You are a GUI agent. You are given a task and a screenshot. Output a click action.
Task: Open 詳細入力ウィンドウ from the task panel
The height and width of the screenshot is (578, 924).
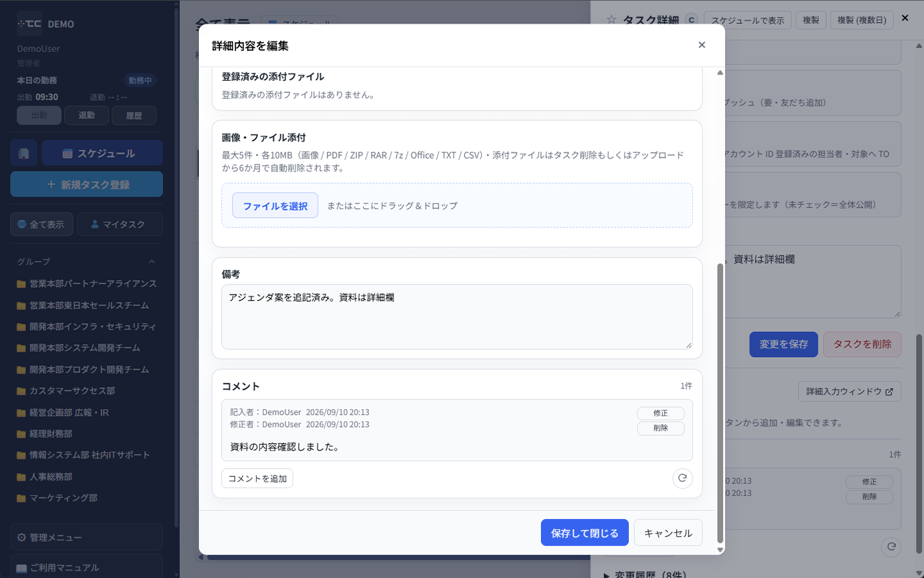point(850,392)
